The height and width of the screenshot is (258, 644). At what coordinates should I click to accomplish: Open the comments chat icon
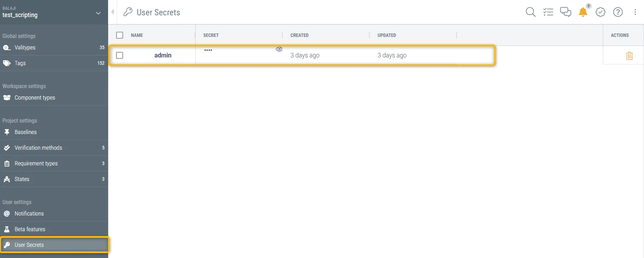(566, 12)
